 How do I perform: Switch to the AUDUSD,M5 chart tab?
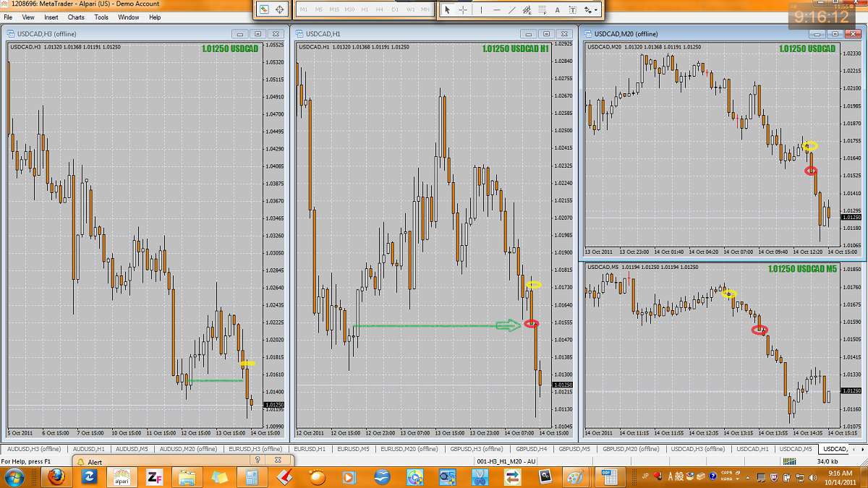[132, 449]
